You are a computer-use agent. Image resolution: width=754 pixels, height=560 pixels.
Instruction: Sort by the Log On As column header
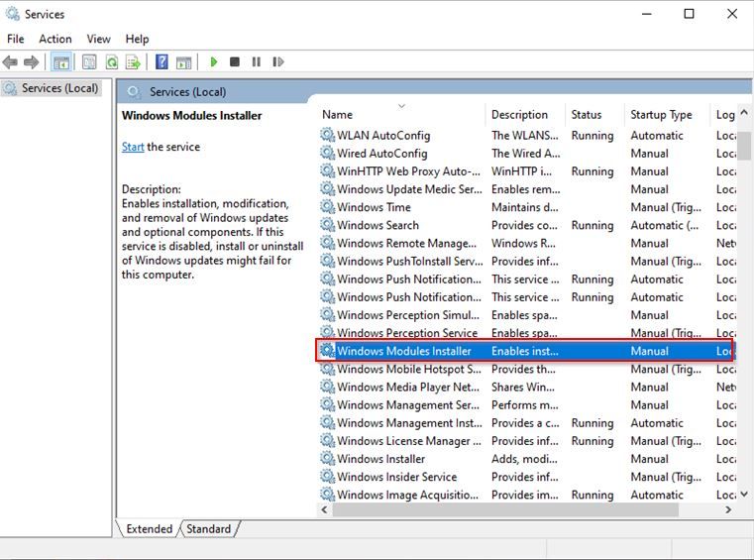724,115
